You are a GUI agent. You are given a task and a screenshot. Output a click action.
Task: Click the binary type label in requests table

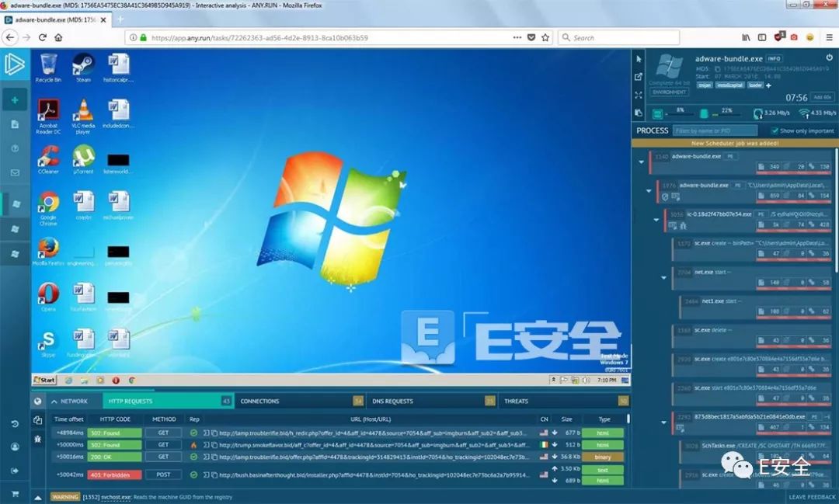click(603, 457)
